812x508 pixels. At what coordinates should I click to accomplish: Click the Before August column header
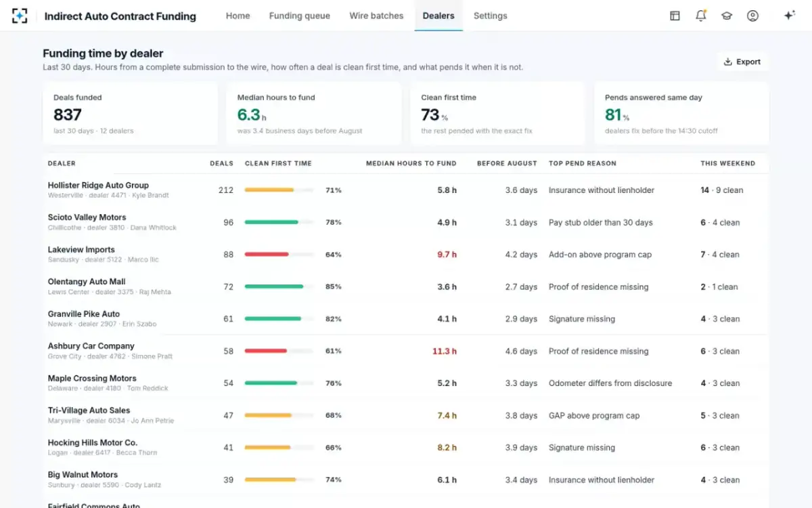pyautogui.click(x=507, y=163)
